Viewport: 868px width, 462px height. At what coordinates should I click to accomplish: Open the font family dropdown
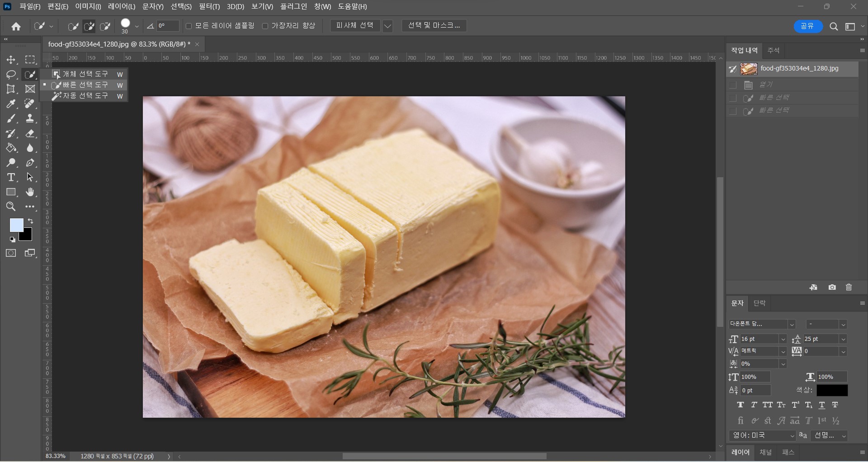(792, 325)
